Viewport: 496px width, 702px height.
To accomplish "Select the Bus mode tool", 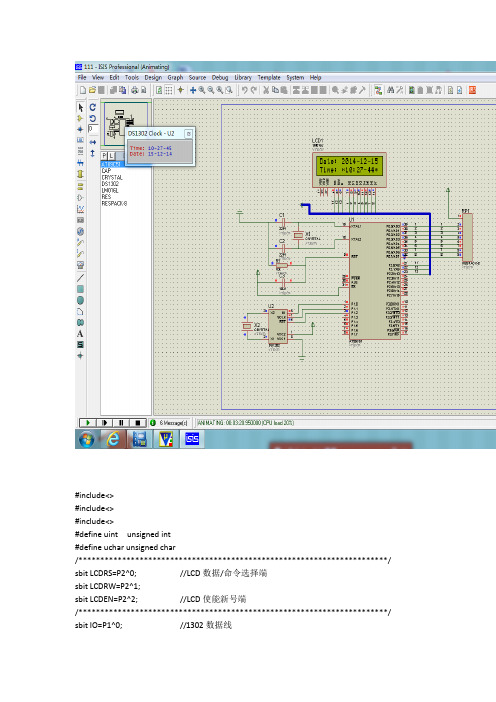I will (x=81, y=163).
